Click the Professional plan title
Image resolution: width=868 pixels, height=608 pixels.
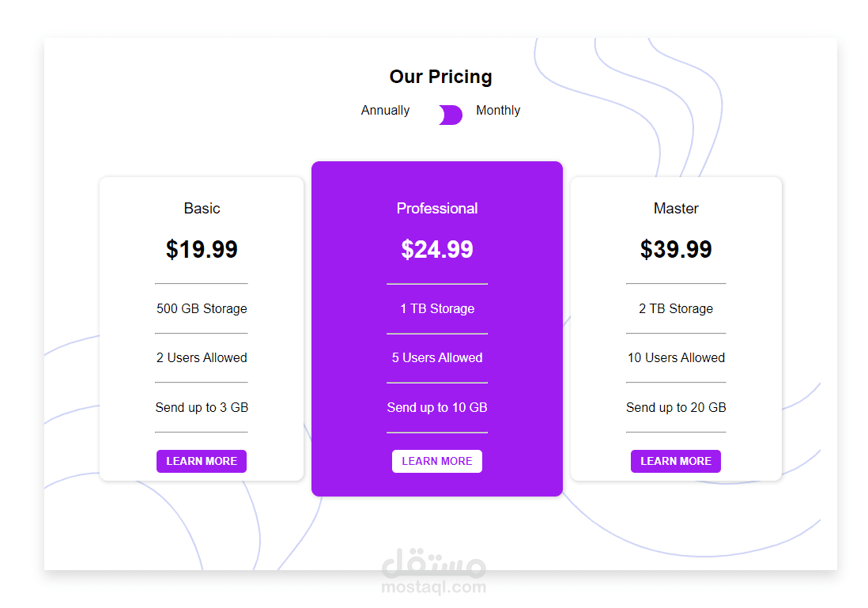pos(437,209)
